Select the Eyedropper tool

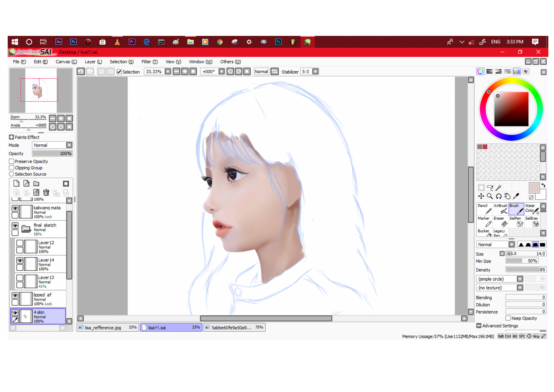tap(516, 196)
